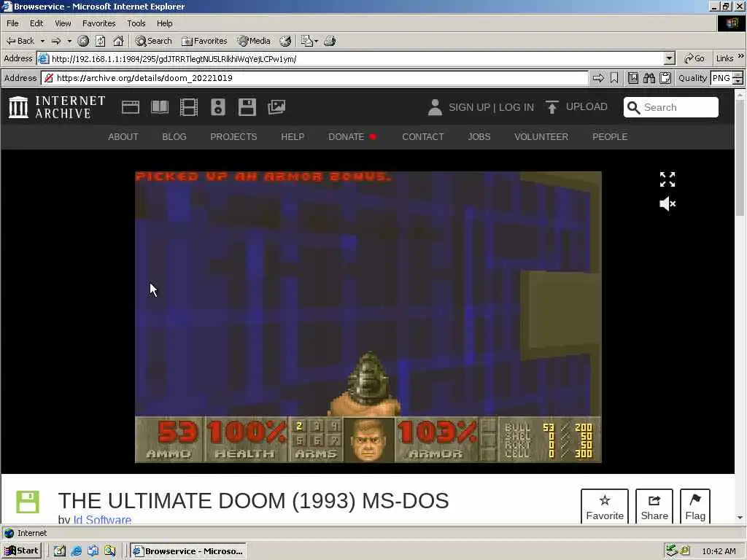The width and height of the screenshot is (747, 560).
Task: Open the BLOG nav item
Action: [x=174, y=137]
